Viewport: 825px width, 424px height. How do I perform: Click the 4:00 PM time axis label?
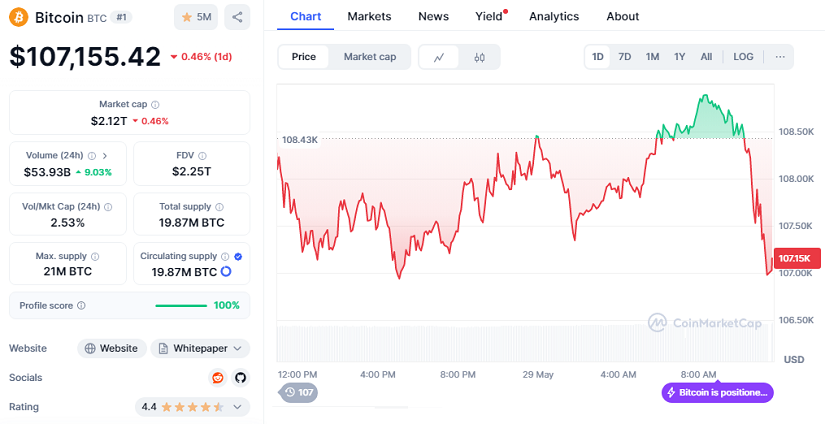tap(378, 375)
